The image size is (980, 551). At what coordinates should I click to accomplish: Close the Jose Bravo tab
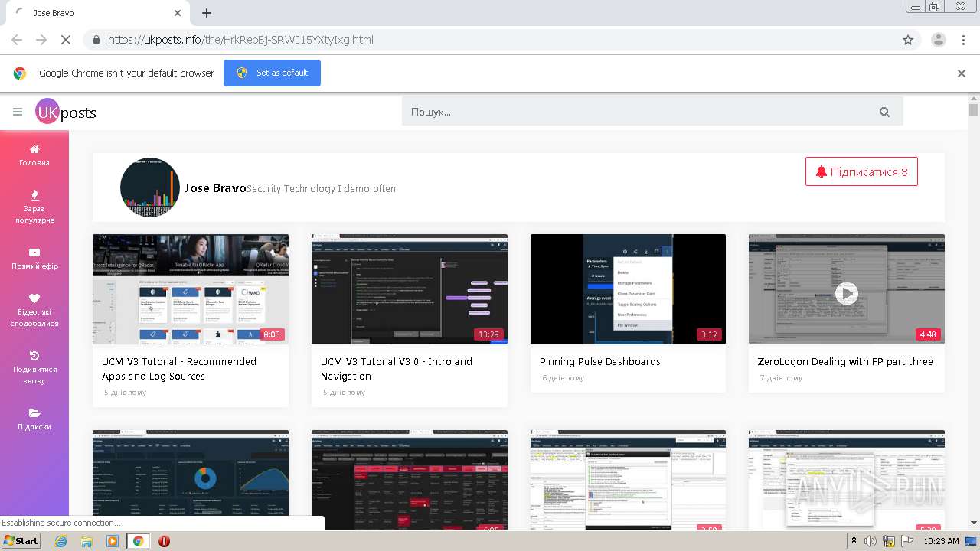[178, 13]
